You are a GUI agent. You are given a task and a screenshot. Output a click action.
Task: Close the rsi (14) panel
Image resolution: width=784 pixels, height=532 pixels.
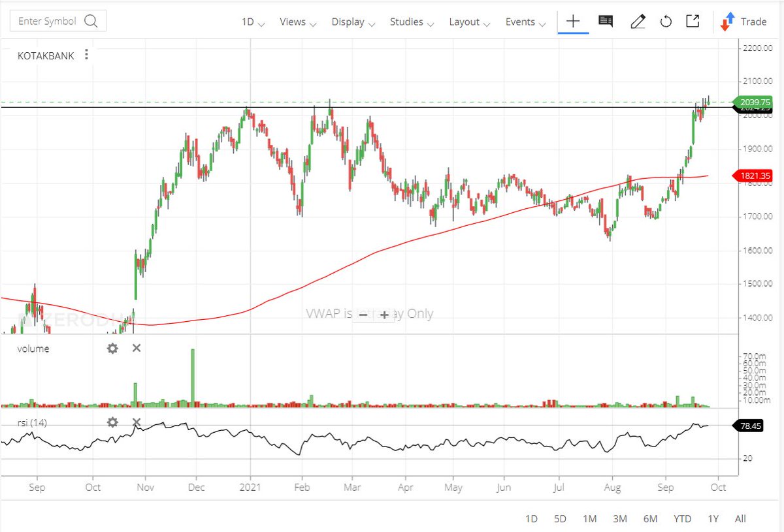click(x=137, y=422)
